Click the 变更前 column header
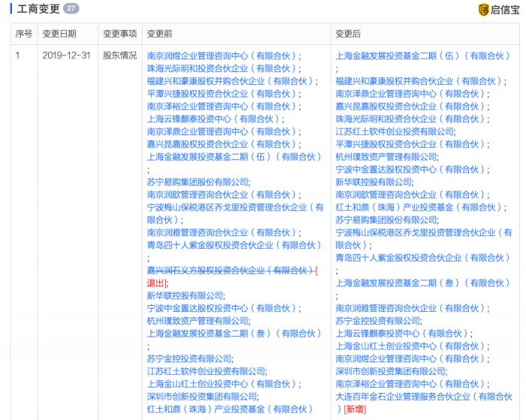Viewport: 526px width, 420px height. (x=159, y=34)
